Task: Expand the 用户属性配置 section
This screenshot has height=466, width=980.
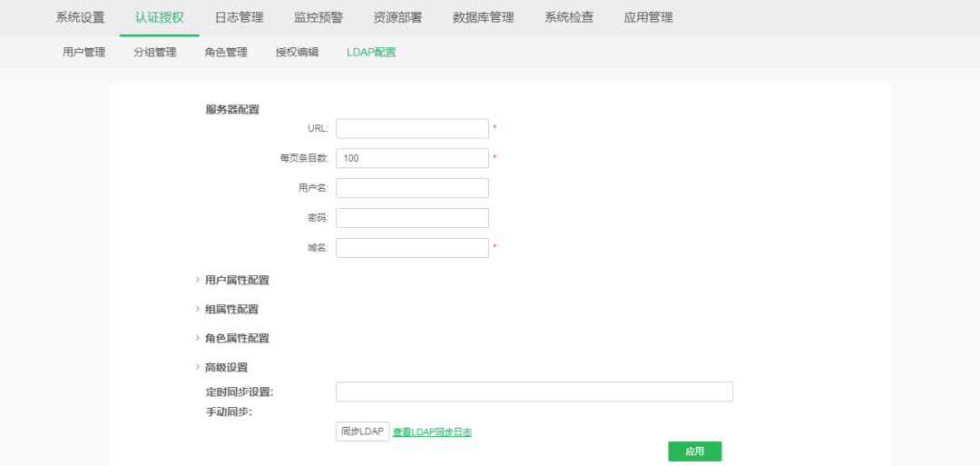Action: 236,280
